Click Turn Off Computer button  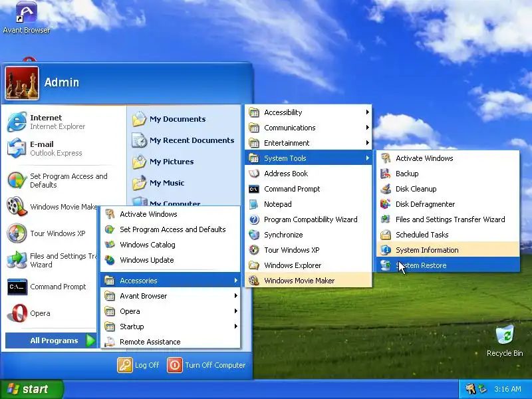click(x=206, y=365)
